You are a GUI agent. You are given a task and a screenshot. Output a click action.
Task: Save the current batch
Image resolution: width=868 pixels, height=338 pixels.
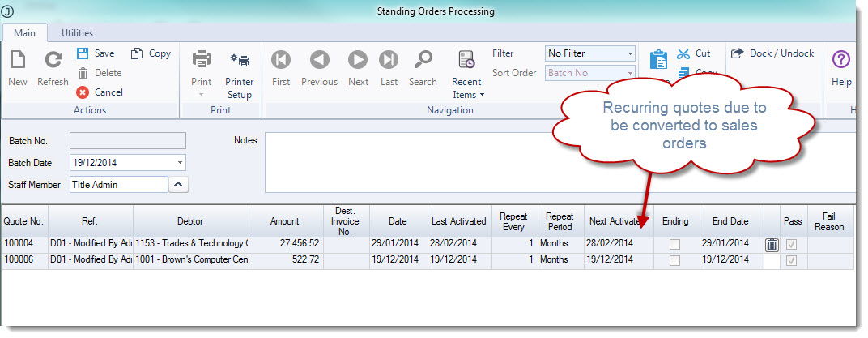click(96, 53)
